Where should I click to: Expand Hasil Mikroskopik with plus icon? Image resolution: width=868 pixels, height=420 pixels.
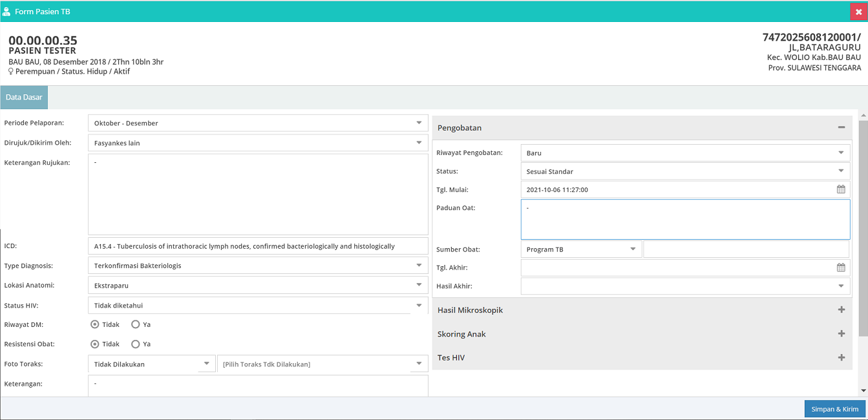[841, 310]
